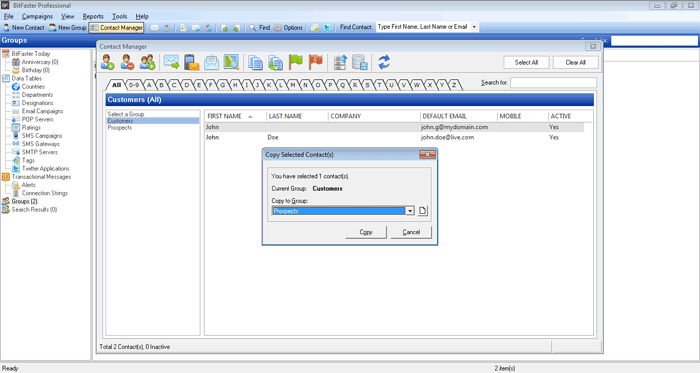Image resolution: width=700 pixels, height=373 pixels.
Task: Open the Tools menu
Action: [119, 17]
